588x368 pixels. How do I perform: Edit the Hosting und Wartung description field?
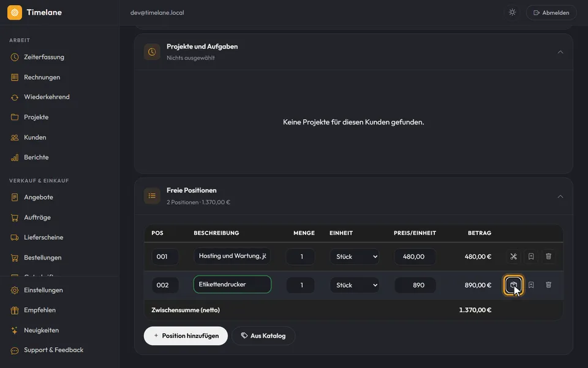[x=232, y=256]
